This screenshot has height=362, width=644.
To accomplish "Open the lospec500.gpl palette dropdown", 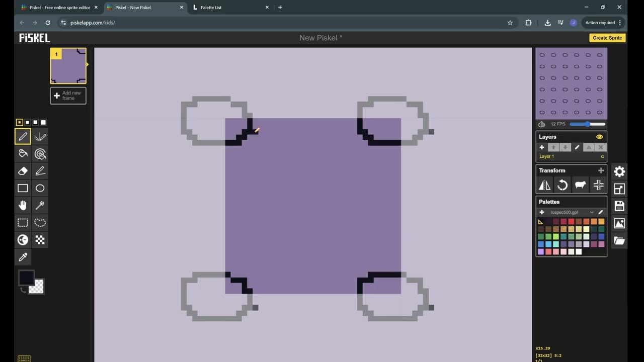I will pyautogui.click(x=572, y=212).
